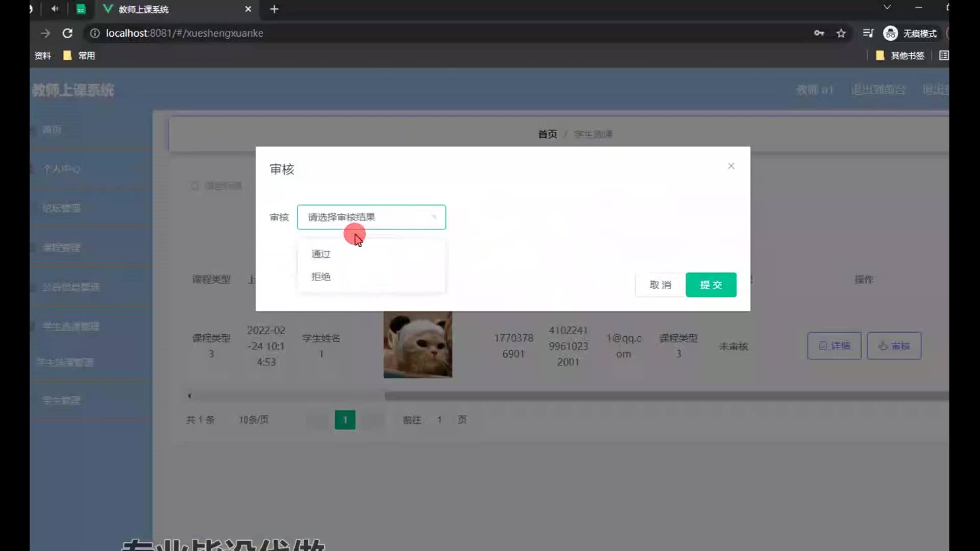Select page 1 in the pagination

[345, 420]
